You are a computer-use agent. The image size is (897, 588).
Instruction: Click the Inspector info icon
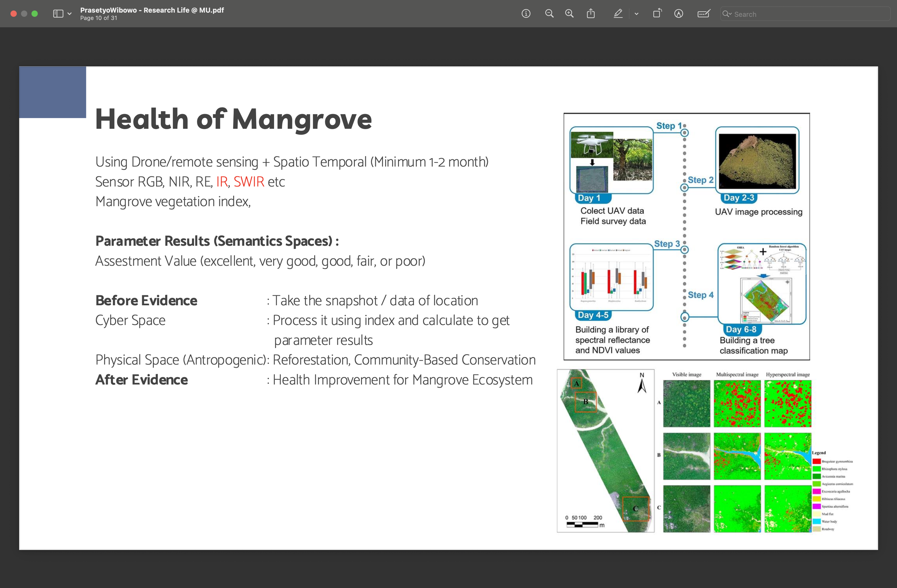pos(526,14)
